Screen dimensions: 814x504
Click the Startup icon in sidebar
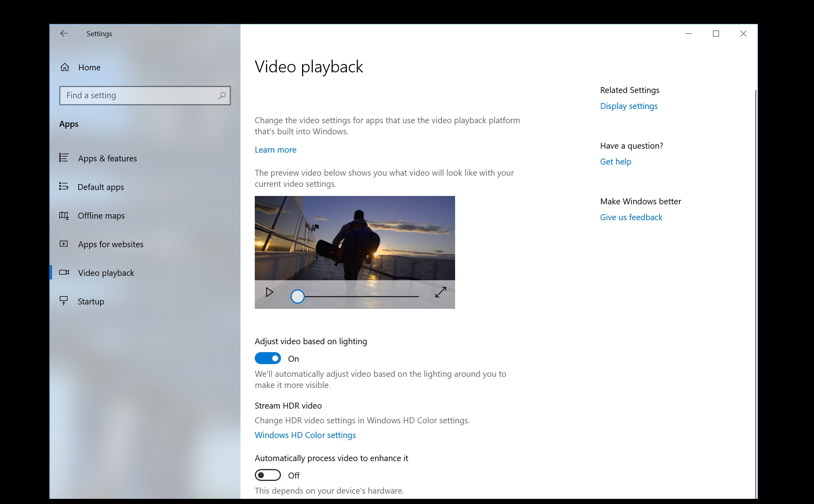[x=64, y=301]
